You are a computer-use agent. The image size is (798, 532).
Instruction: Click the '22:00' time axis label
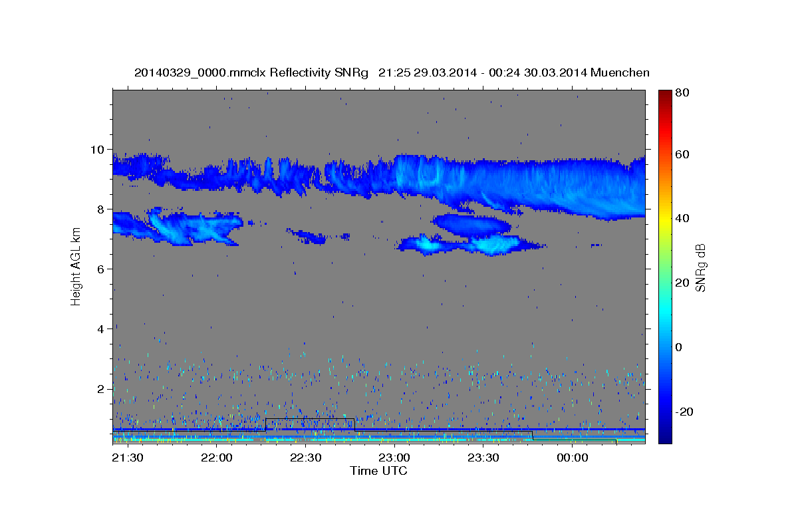(x=216, y=458)
